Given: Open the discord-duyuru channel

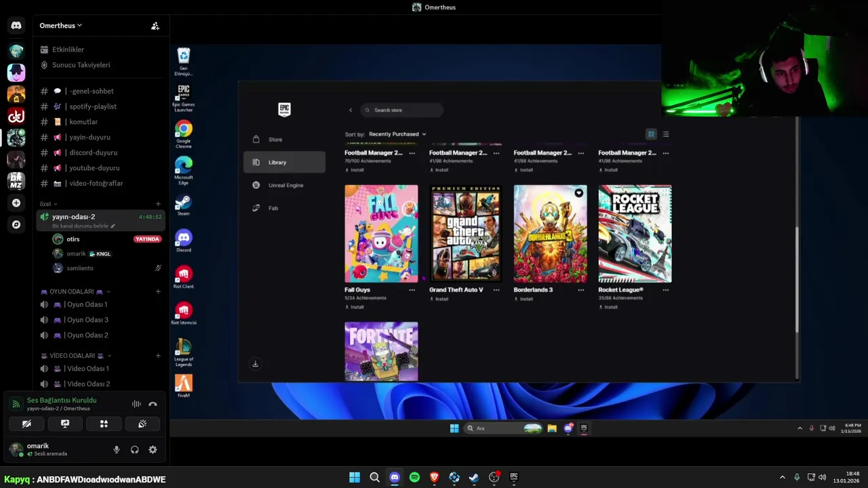Looking at the screenshot, I should point(100,152).
